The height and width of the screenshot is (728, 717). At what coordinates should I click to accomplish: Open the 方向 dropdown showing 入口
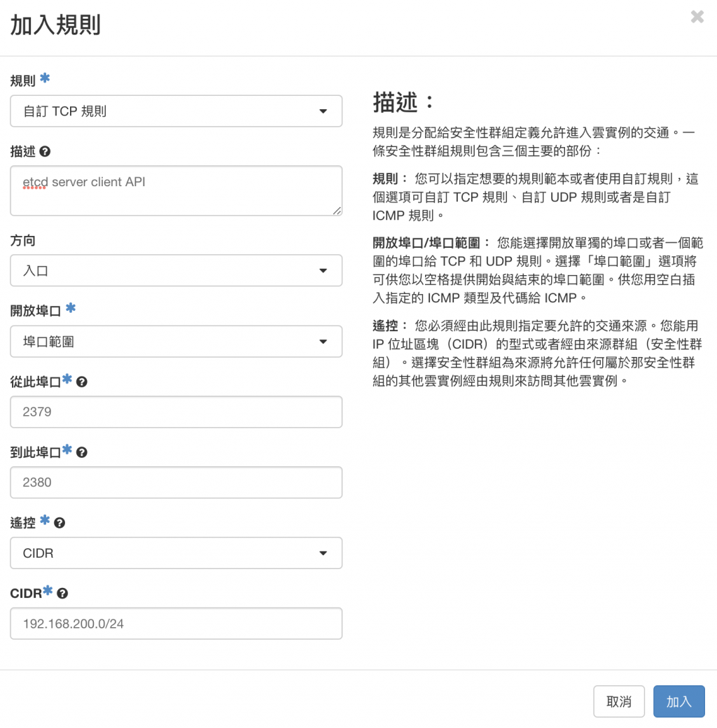176,270
